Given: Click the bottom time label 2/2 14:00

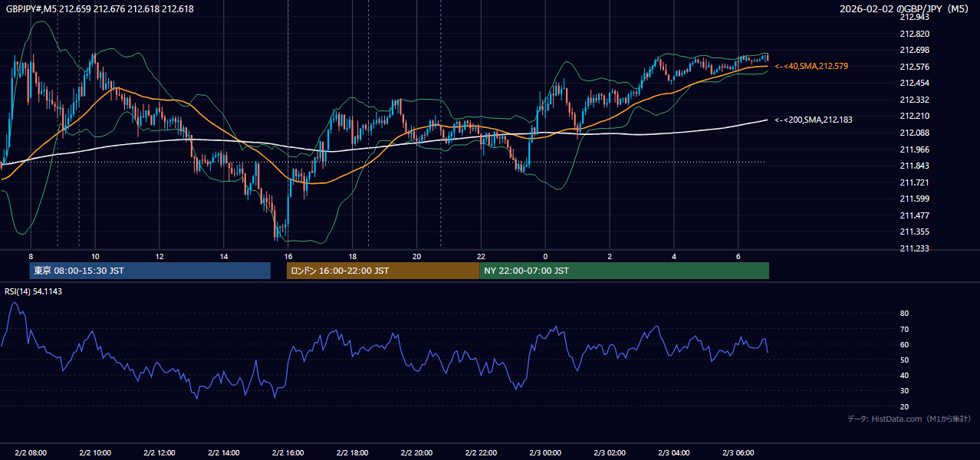Looking at the screenshot, I should click(x=224, y=452).
